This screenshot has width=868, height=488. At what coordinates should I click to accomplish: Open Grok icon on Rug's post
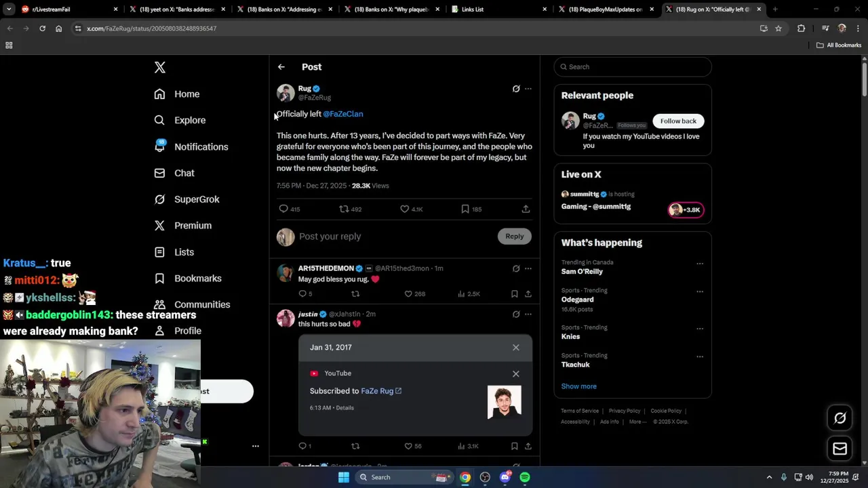click(516, 89)
